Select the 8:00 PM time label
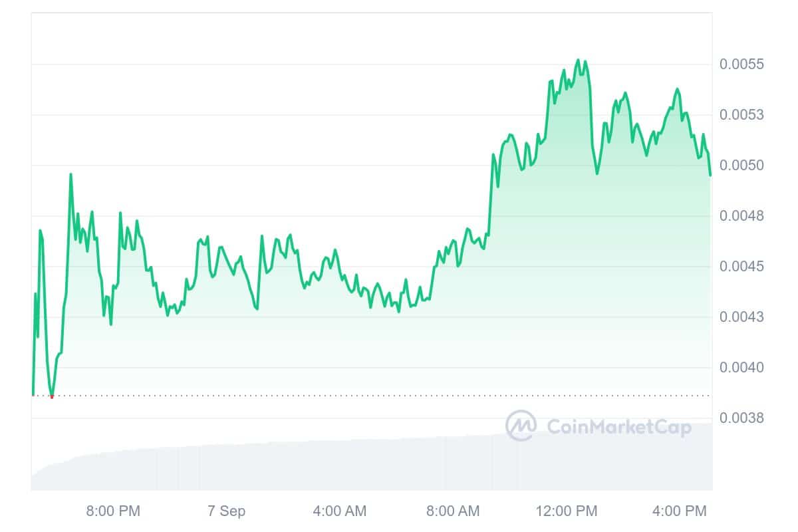798x532 pixels. pyautogui.click(x=113, y=511)
